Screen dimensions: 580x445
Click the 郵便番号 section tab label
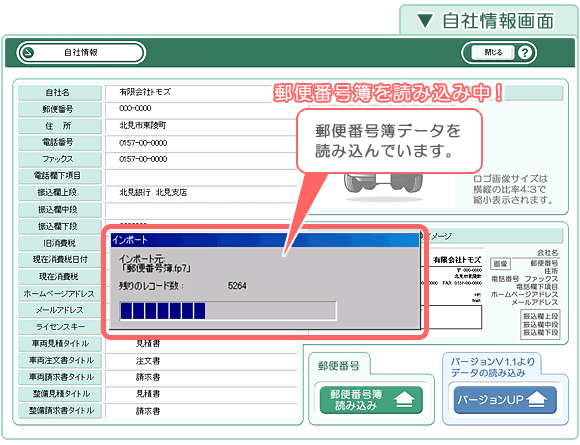point(339,366)
